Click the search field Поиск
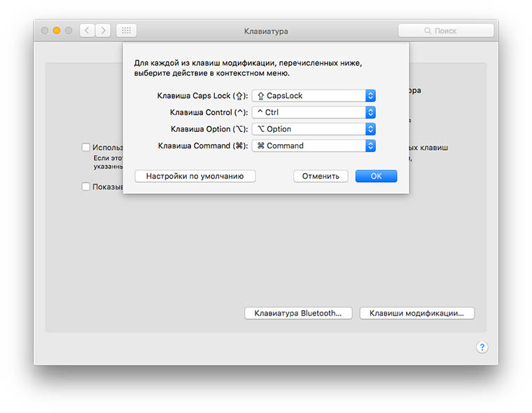Screen dimensions: 532x413 pos(446,31)
